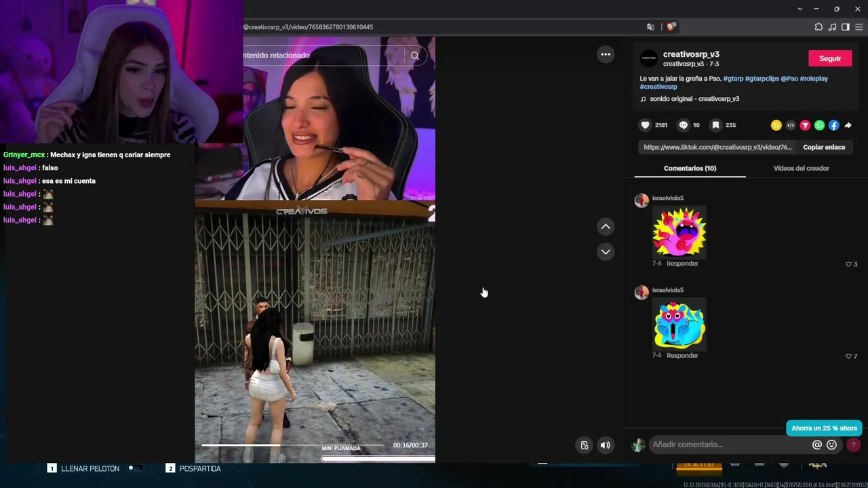Open the three-dot video options menu
Screen dimensions: 868x488
[x=606, y=54]
